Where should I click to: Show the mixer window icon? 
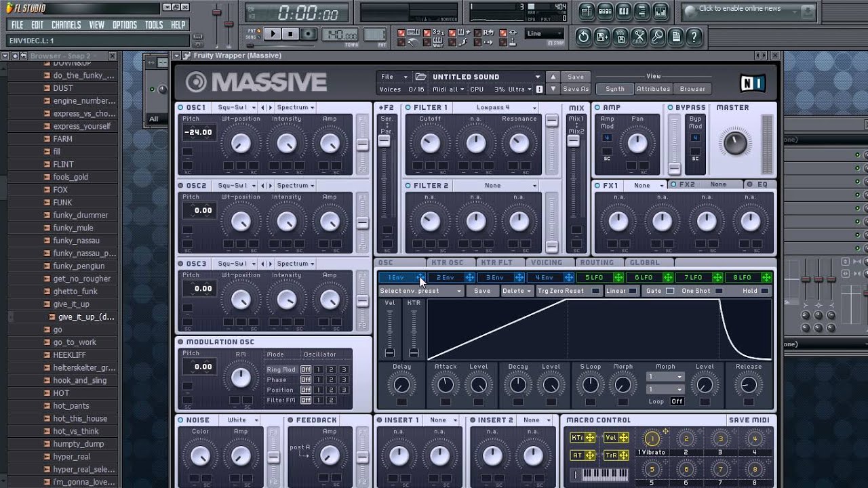661,12
